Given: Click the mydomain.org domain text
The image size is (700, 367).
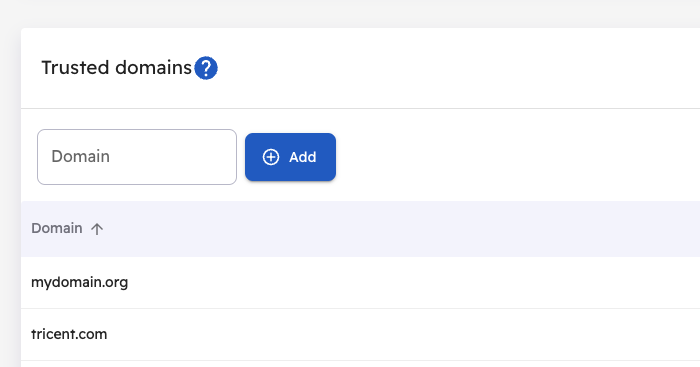Looking at the screenshot, I should pos(79,283).
